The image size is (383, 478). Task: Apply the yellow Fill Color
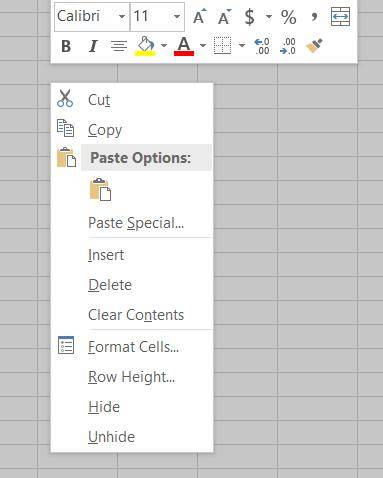(x=145, y=46)
